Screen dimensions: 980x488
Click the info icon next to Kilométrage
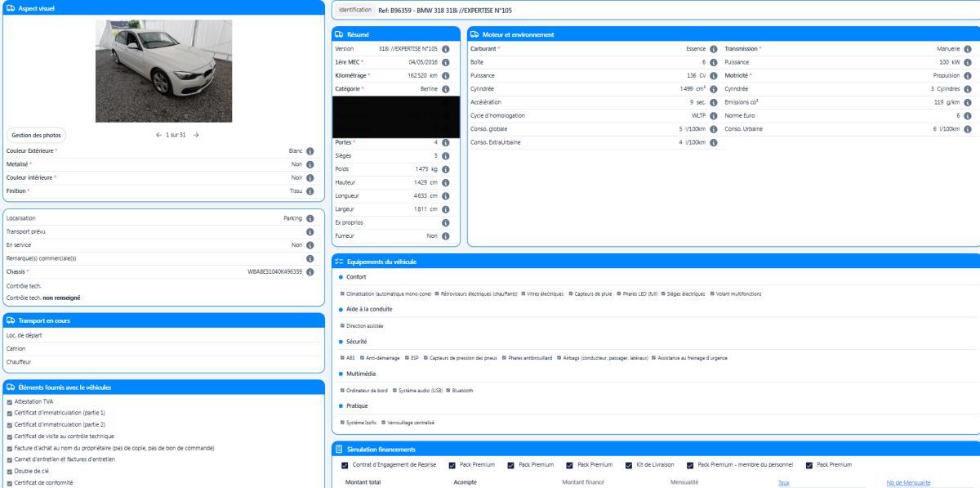(x=446, y=75)
